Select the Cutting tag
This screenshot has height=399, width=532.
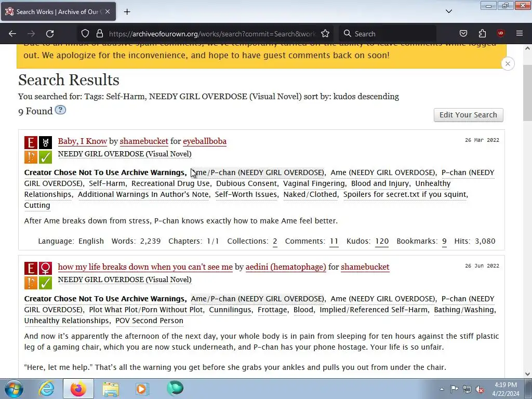pos(37,205)
